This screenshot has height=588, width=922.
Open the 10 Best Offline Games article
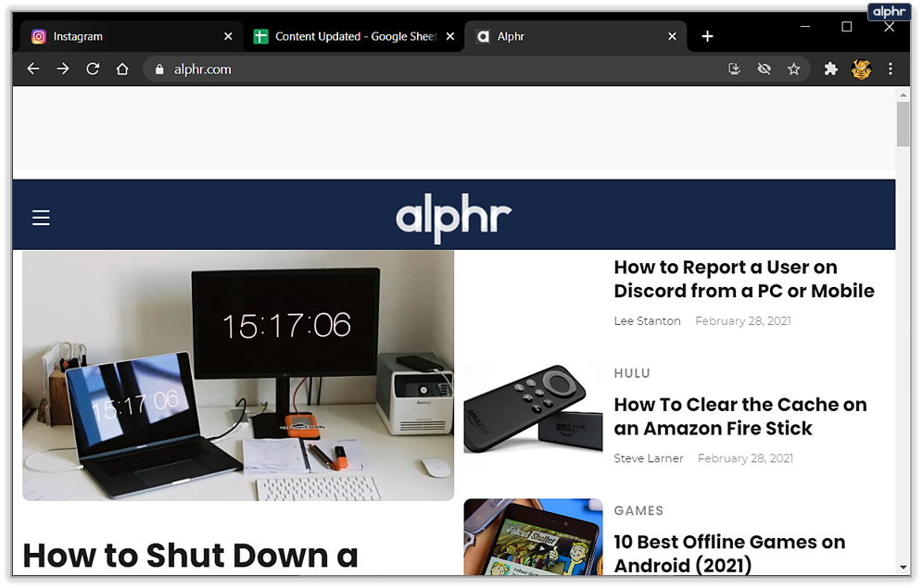point(729,554)
